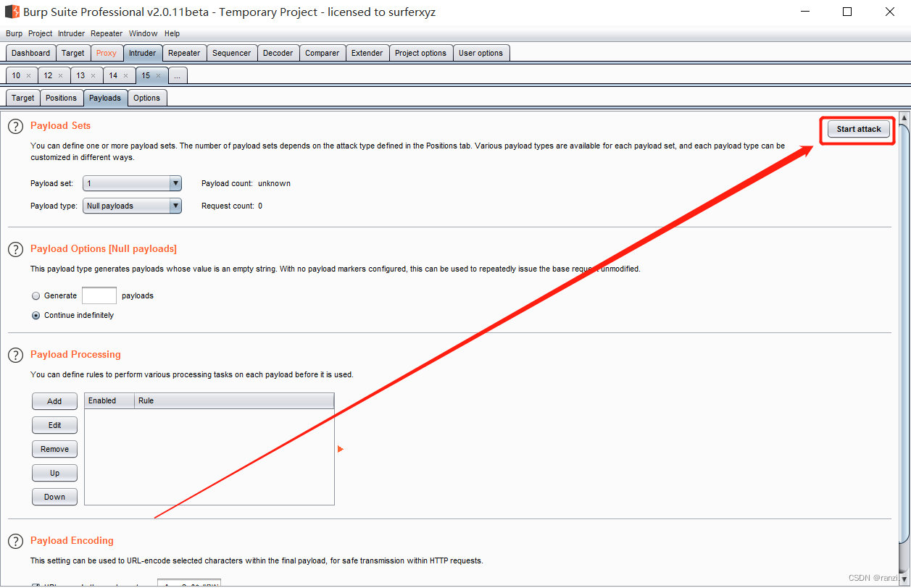911x588 pixels.
Task: Click the vertical scrollbar up arrow
Action: point(904,117)
